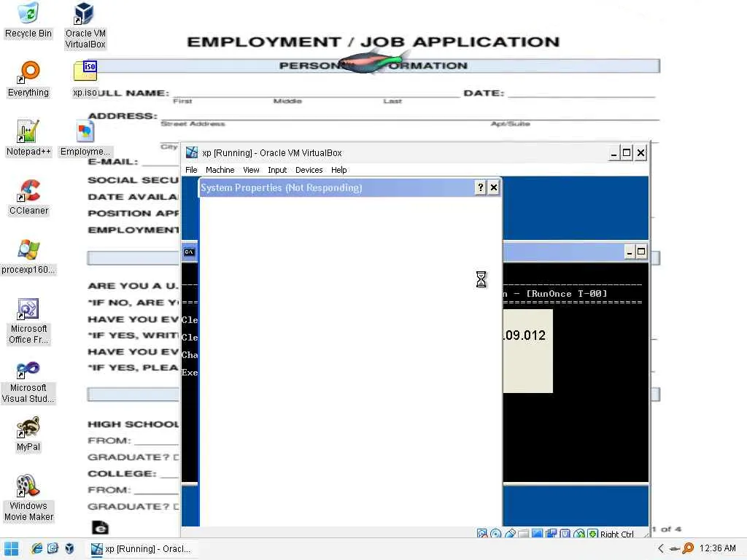Viewport: 747px width, 560px height.
Task: Click the VirtualBox window title bar icon
Action: coord(192,152)
